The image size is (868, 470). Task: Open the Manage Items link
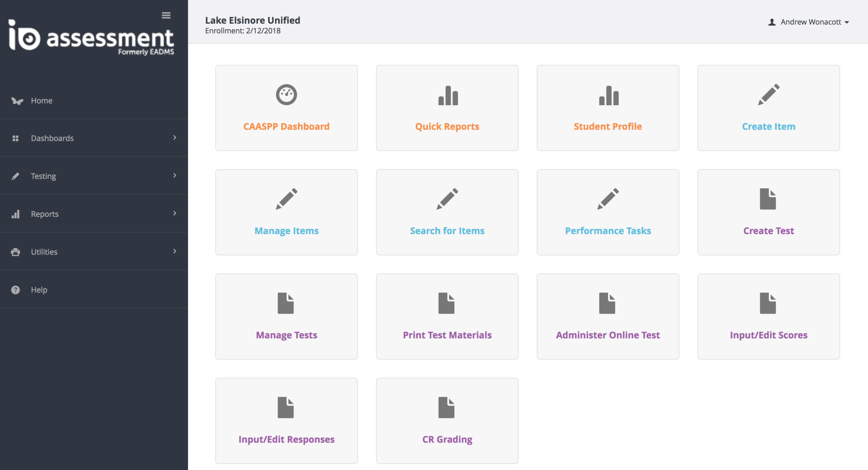point(287,231)
